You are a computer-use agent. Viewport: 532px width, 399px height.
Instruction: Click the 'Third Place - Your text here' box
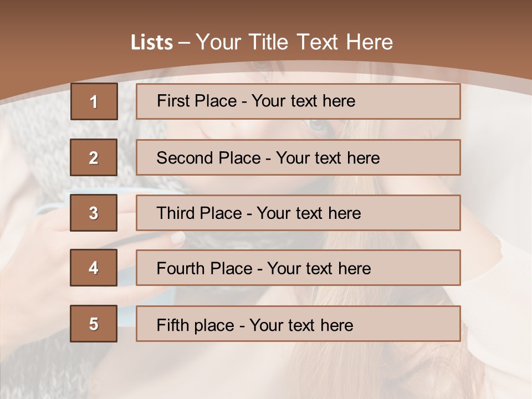[x=298, y=213]
